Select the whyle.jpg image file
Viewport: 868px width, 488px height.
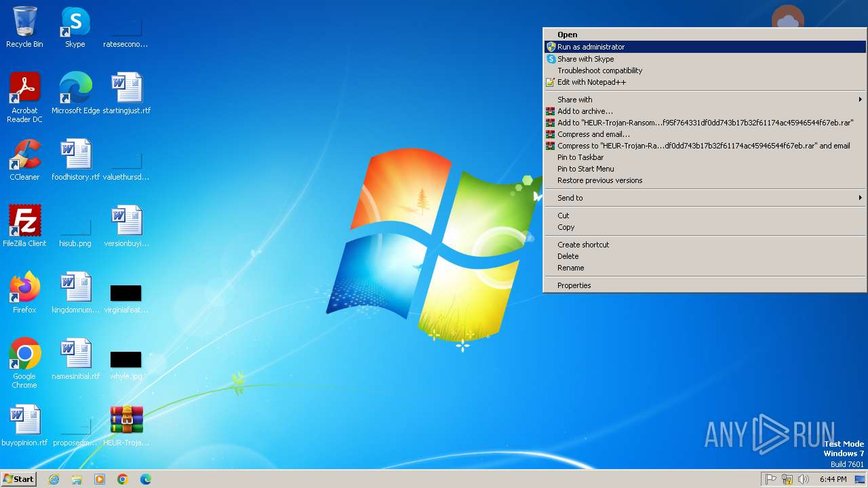coord(126,365)
